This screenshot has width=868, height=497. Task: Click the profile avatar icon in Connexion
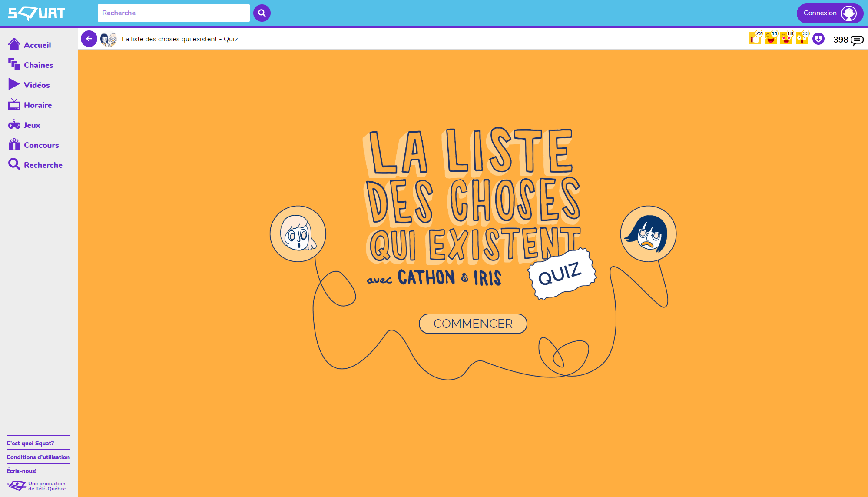(x=849, y=13)
